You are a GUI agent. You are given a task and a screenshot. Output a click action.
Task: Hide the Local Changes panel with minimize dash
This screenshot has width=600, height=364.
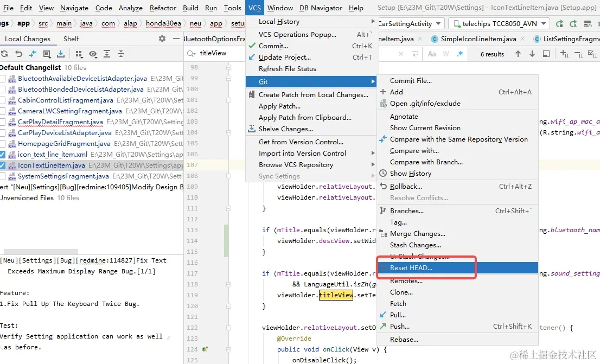point(176,39)
